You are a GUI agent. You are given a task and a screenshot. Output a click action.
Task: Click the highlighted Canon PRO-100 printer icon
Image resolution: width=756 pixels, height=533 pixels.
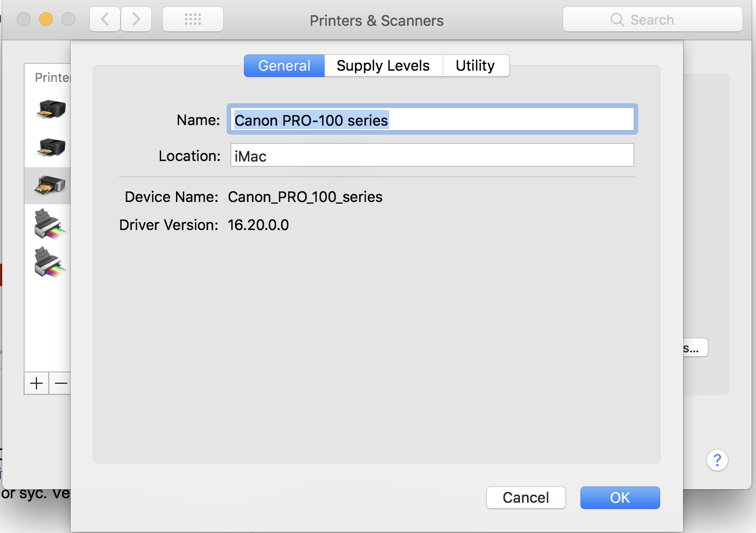pos(50,185)
